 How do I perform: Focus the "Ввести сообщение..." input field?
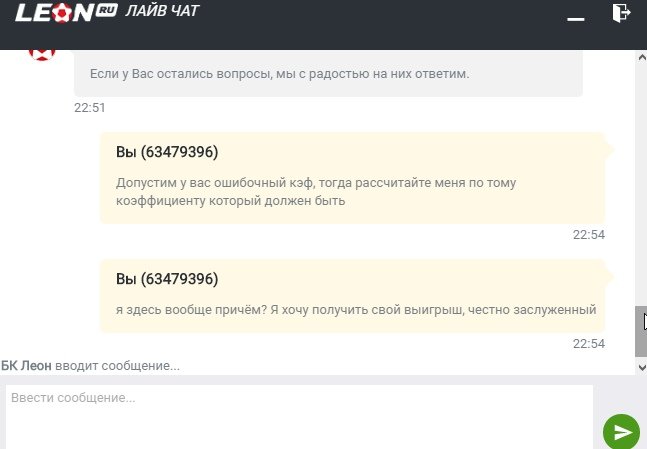click(x=298, y=416)
